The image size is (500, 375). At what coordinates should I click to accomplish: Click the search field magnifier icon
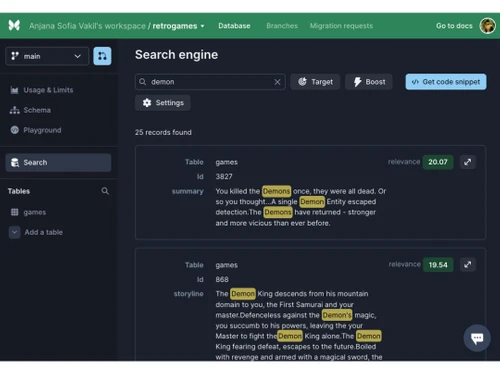pyautogui.click(x=143, y=82)
